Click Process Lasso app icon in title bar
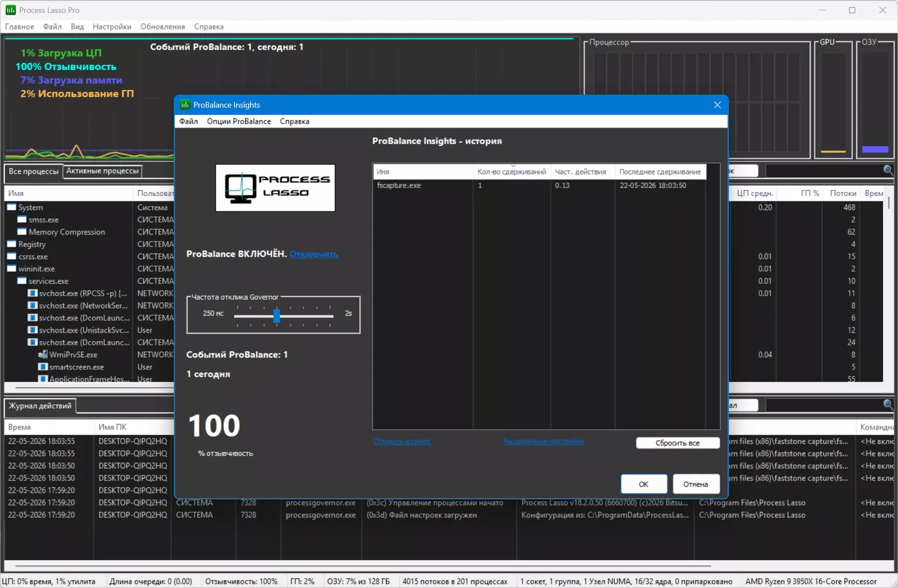Viewport: 898px width, 588px height. (10, 10)
